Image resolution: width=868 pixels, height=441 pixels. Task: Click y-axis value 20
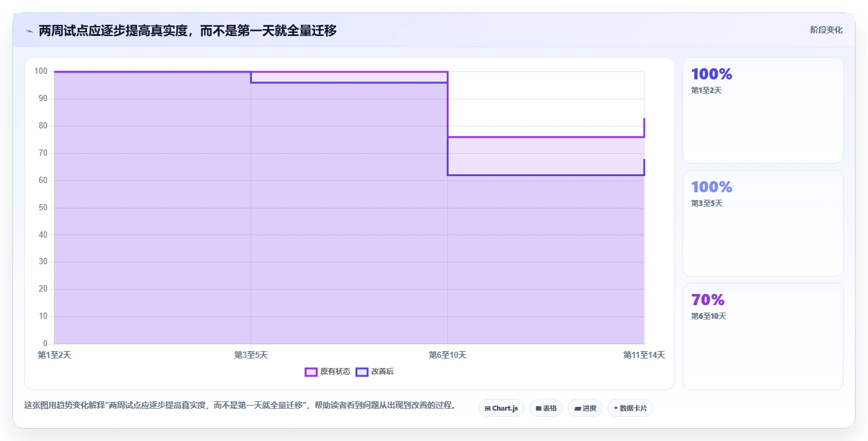point(43,289)
